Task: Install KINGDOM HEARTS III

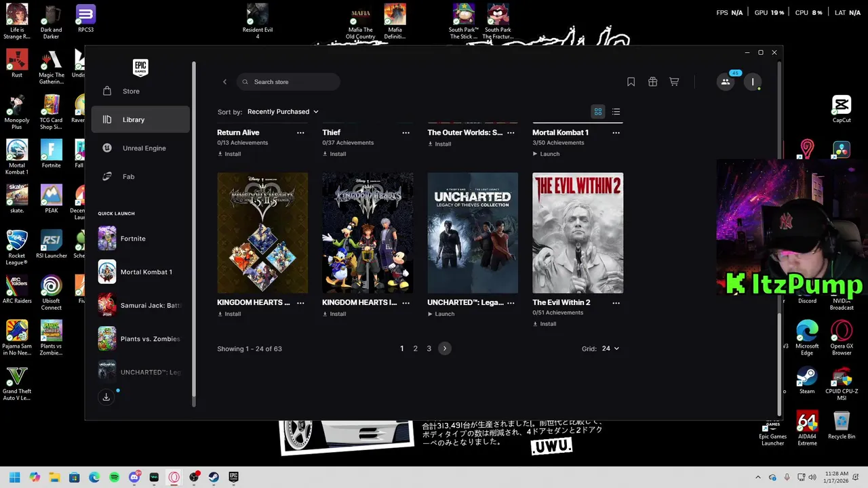Action: 334,314
